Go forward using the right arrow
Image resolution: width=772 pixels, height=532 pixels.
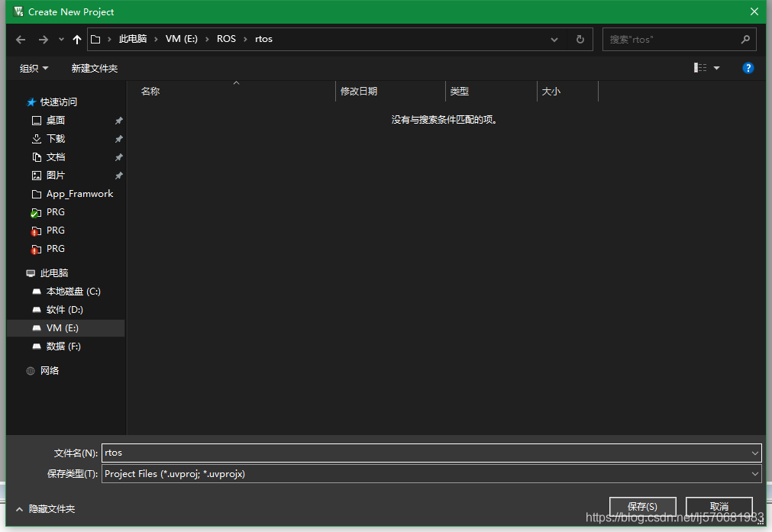44,40
